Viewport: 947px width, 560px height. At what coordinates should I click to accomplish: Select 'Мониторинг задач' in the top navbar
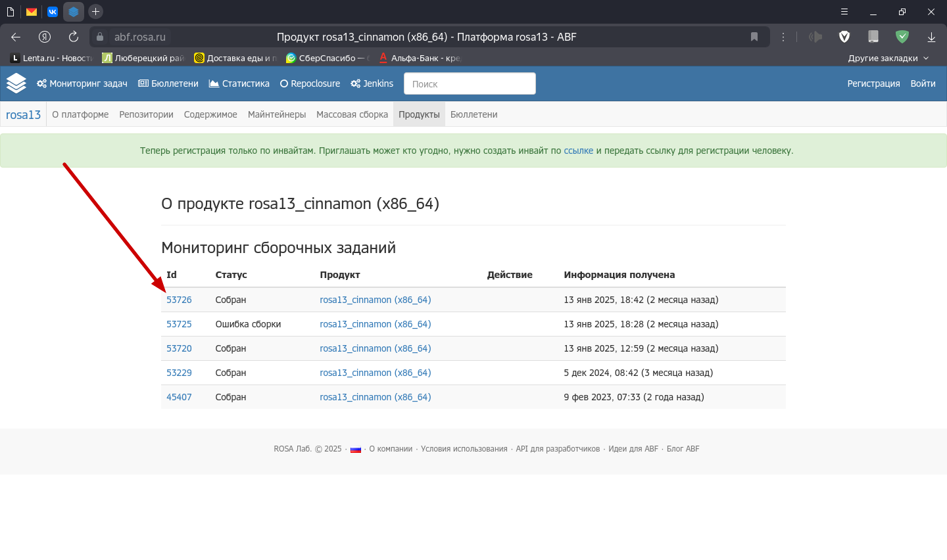coord(82,83)
